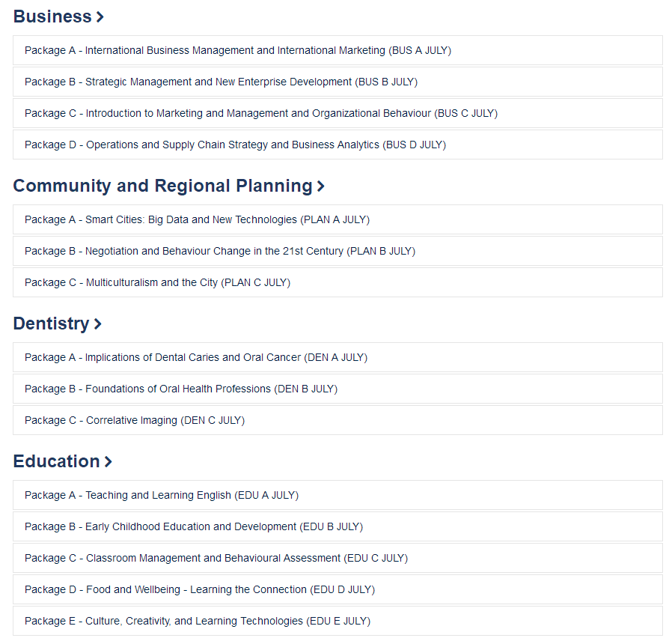Choose Food and Wellbeing - Learning the Connection
Image resolution: width=672 pixels, height=644 pixels.
337,589
